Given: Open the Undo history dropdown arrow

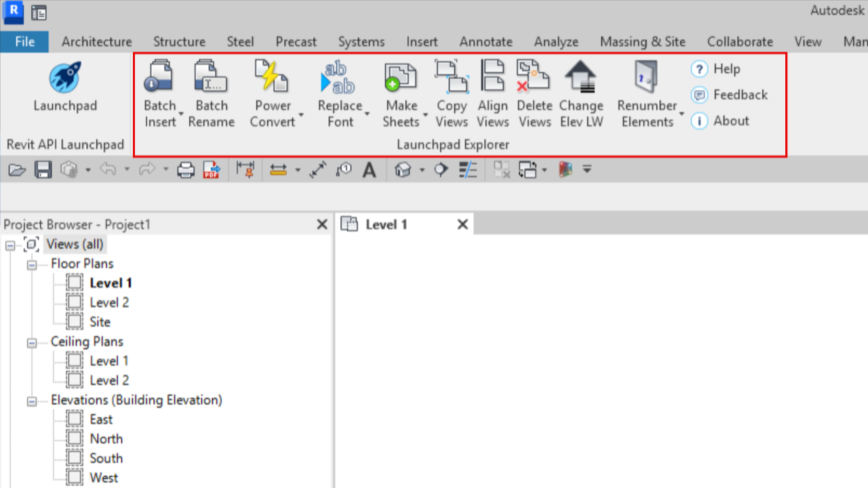Looking at the screenshot, I should [x=127, y=169].
